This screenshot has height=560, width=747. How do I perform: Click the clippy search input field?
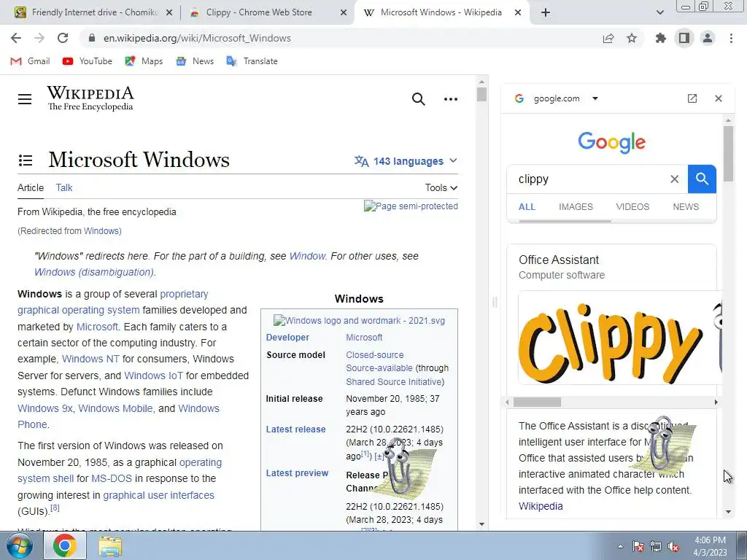click(x=591, y=179)
